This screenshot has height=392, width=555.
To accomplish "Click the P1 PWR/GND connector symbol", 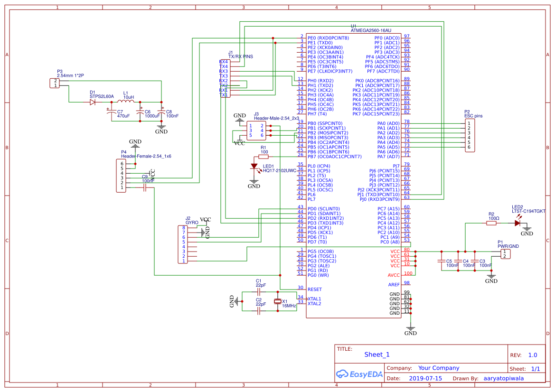I will (x=506, y=254).
